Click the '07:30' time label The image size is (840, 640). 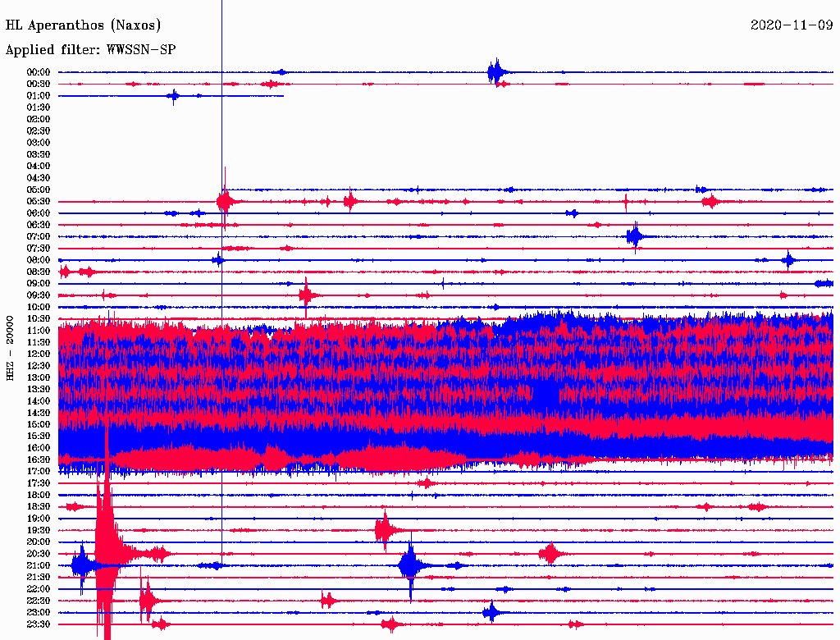click(39, 249)
